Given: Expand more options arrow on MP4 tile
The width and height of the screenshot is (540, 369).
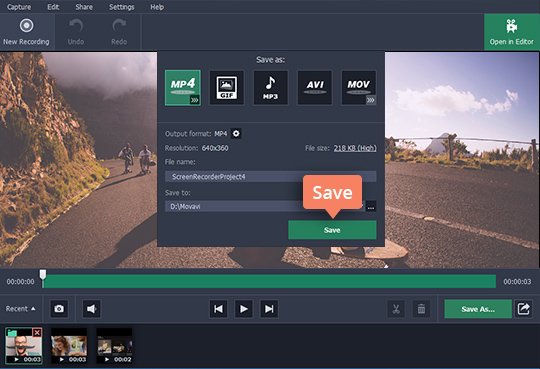Looking at the screenshot, I should pos(195,100).
